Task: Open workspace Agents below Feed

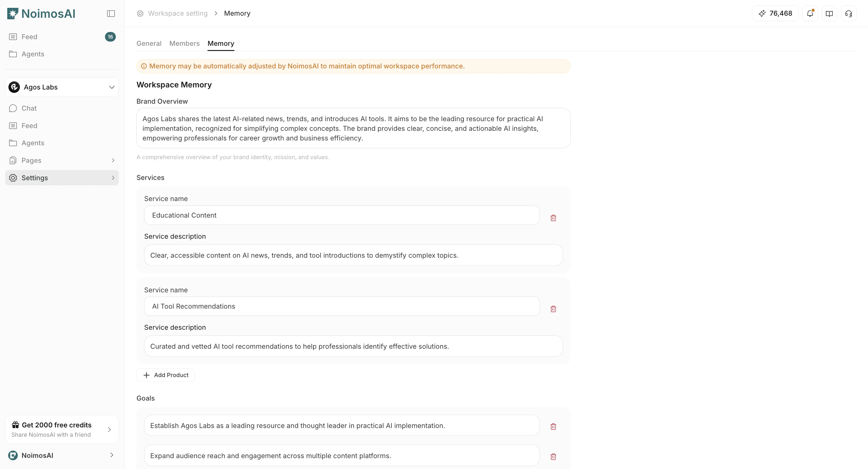Action: pos(62,143)
